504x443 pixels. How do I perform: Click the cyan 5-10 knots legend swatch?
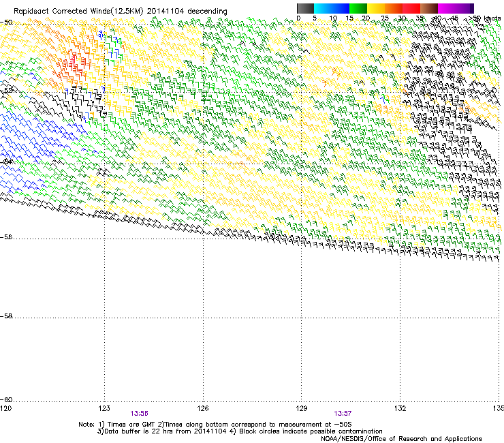(323, 8)
